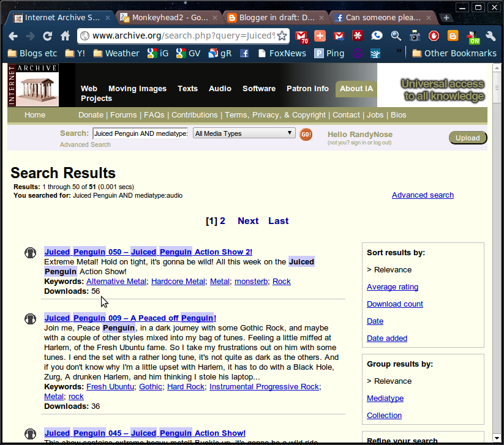Open the Internet Archive logo
The height and width of the screenshot is (445, 504).
(x=33, y=85)
